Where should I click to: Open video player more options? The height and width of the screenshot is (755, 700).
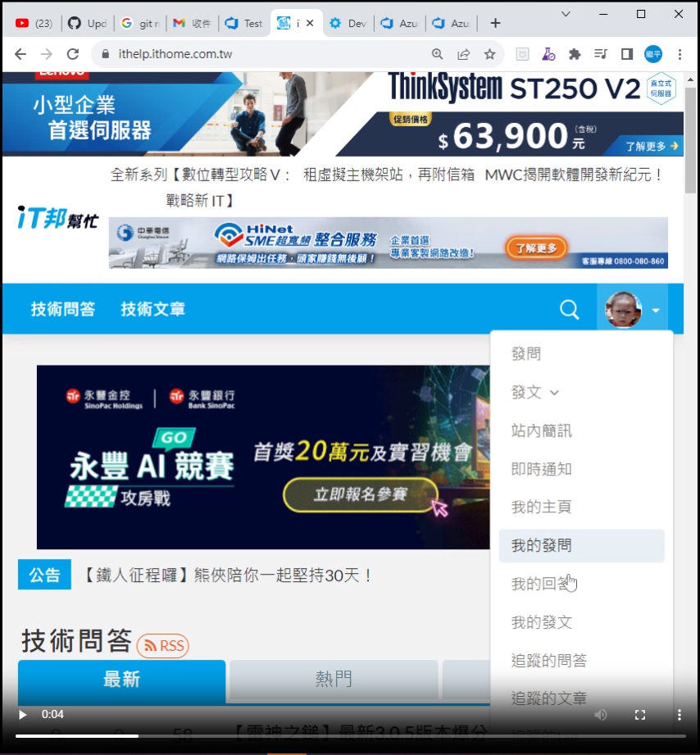680,715
